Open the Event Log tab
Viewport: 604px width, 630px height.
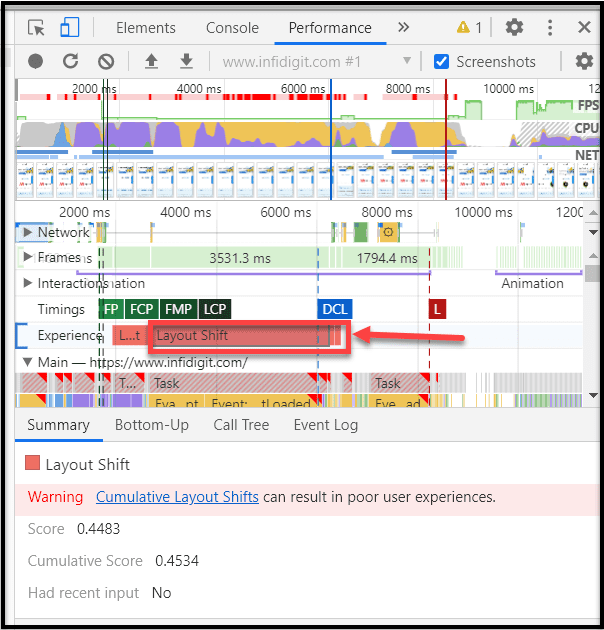tap(326, 425)
